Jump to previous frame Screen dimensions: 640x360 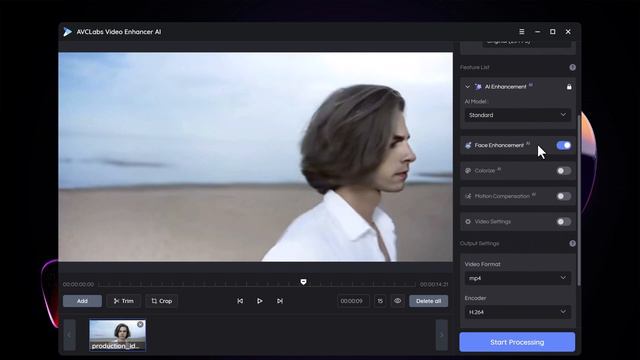[240, 301]
